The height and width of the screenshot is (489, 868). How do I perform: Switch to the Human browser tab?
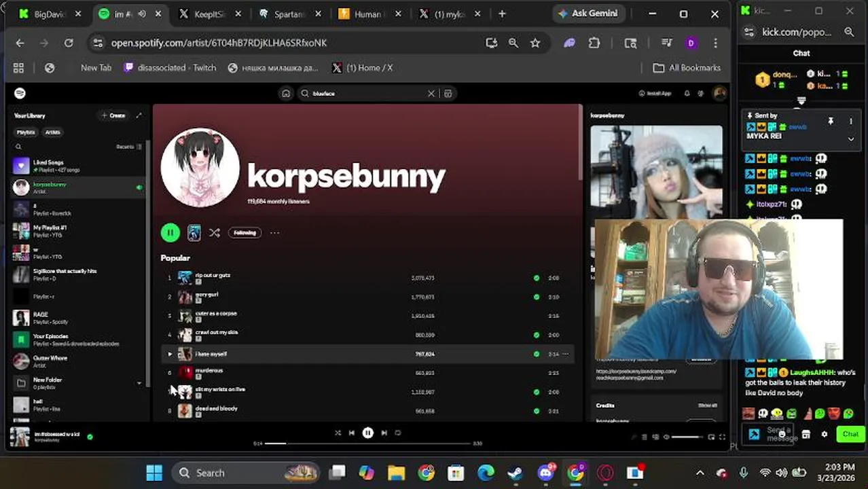pos(369,14)
